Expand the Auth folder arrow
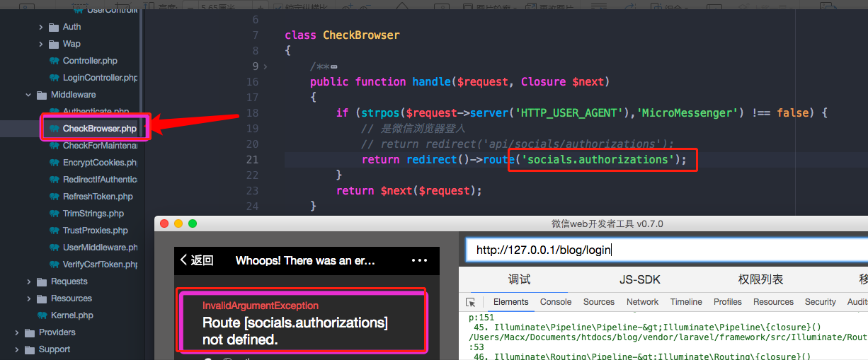868x360 pixels. [x=40, y=27]
